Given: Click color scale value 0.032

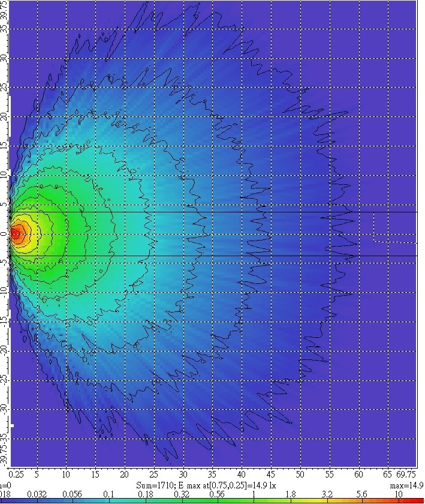Looking at the screenshot, I should 37,494.
